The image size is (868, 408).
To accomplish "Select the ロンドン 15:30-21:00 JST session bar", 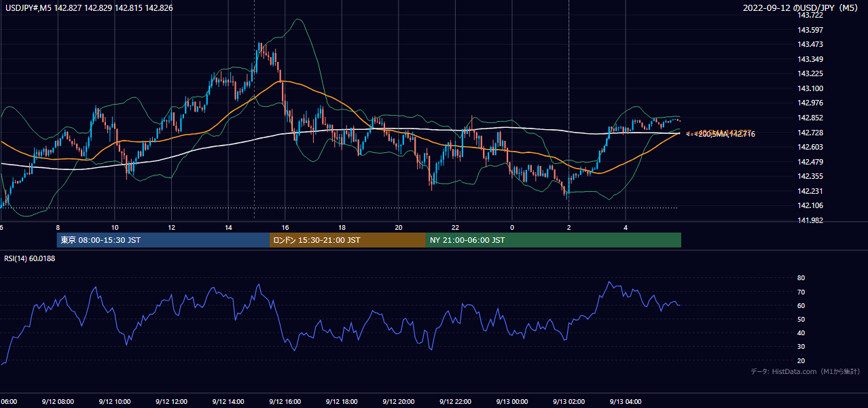I will (x=348, y=240).
